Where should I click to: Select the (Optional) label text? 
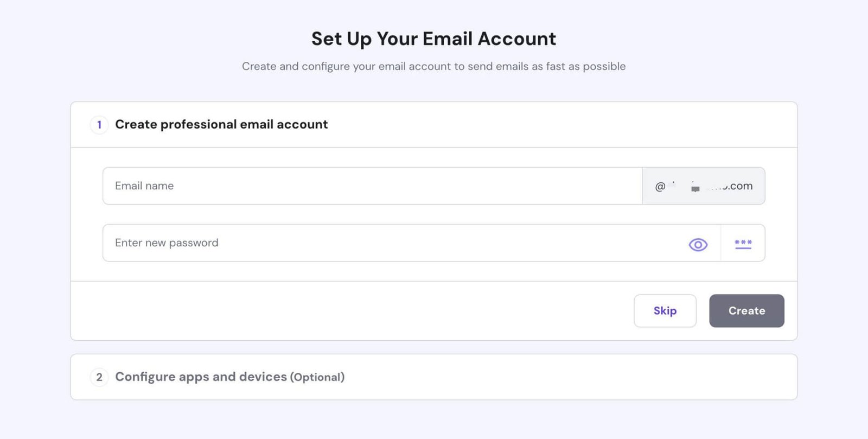click(x=317, y=377)
